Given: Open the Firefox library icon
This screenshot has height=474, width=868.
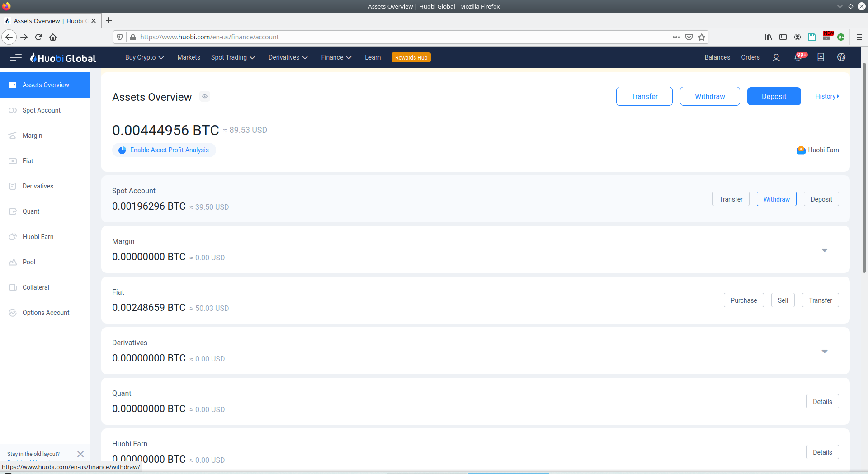Looking at the screenshot, I should 769,37.
